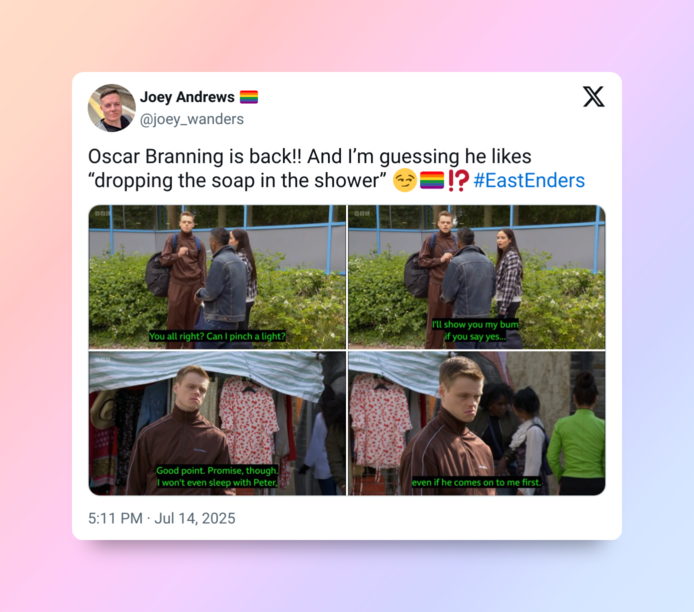Open the 'I'll show you my bum' image

[477, 277]
